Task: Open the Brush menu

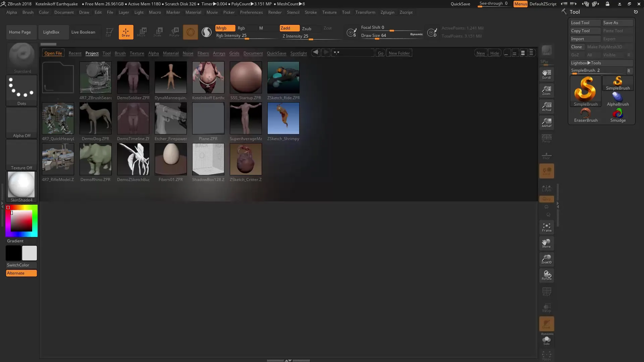Action: click(x=28, y=12)
